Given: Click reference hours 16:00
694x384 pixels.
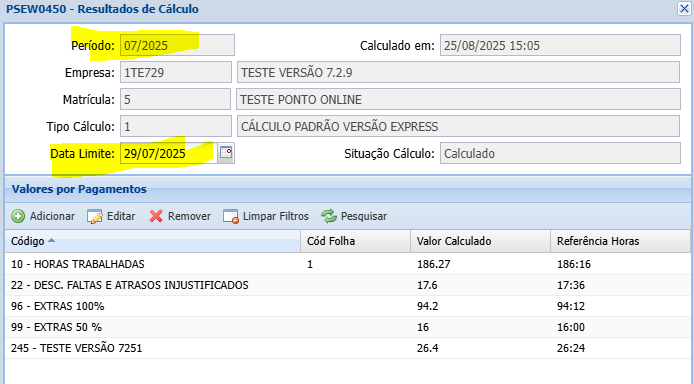Looking at the screenshot, I should [571, 327].
